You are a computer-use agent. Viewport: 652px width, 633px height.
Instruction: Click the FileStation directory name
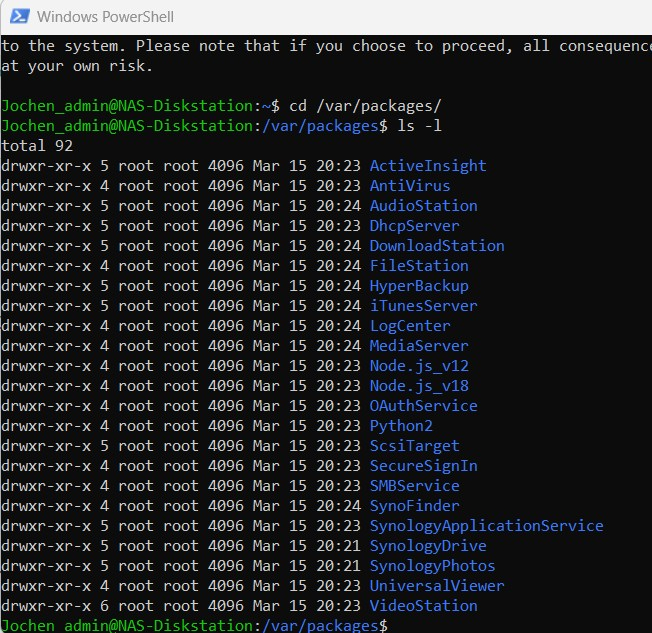(419, 266)
